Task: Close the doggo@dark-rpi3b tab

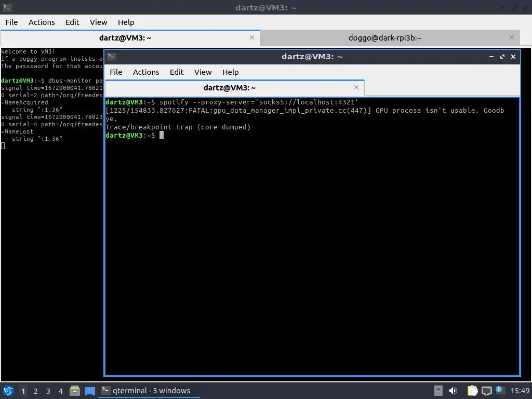Action: coord(512,37)
